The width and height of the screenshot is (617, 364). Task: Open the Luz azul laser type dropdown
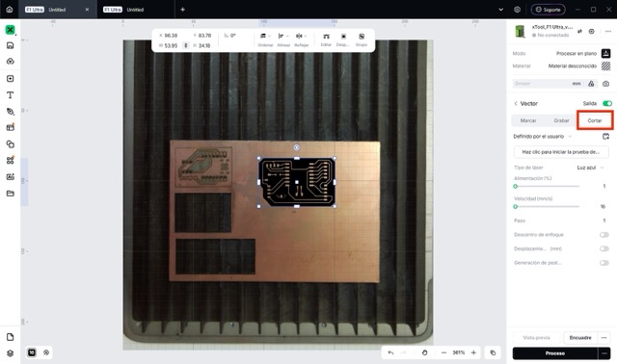pyautogui.click(x=591, y=168)
